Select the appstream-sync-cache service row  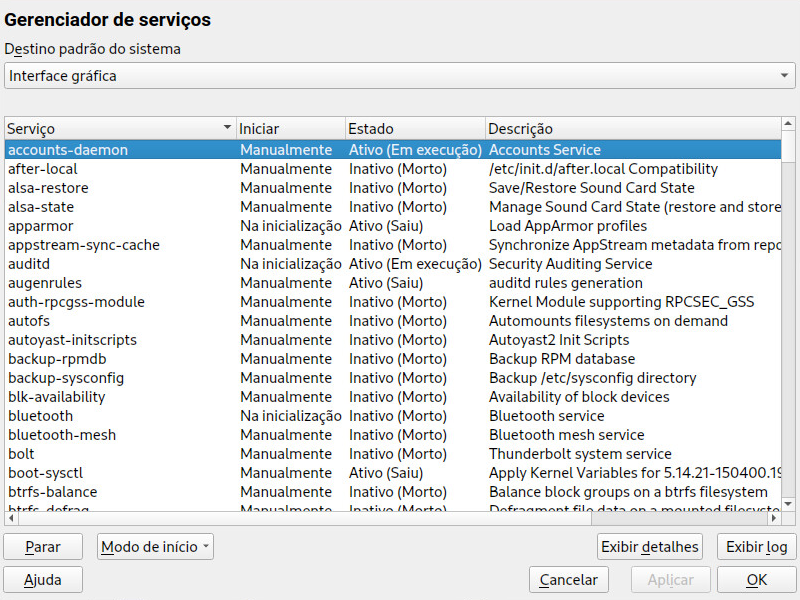coord(393,245)
